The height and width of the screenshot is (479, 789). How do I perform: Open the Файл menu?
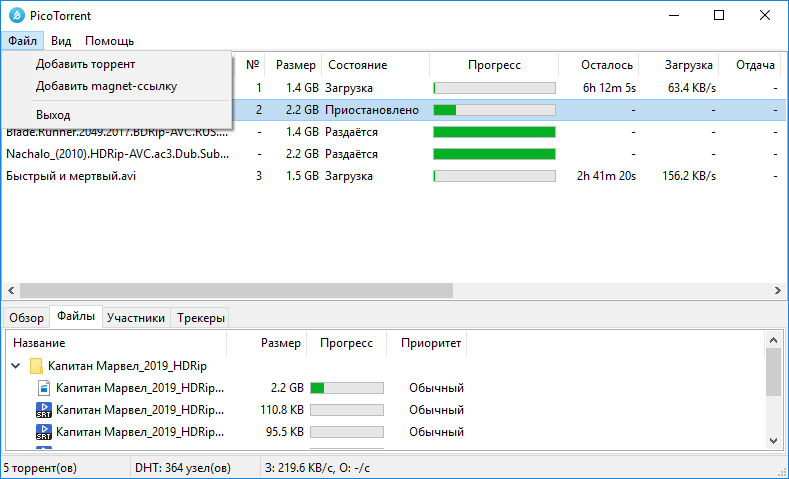(x=23, y=41)
